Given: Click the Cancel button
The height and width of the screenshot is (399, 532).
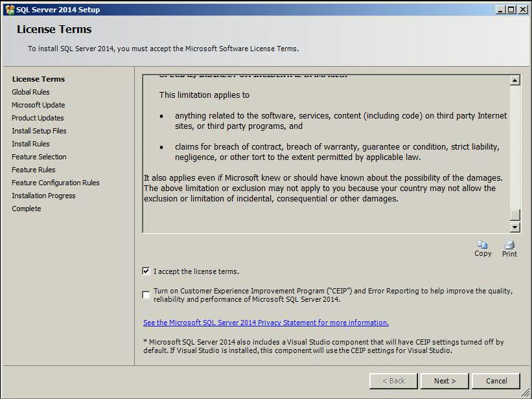Looking at the screenshot, I should tap(496, 381).
